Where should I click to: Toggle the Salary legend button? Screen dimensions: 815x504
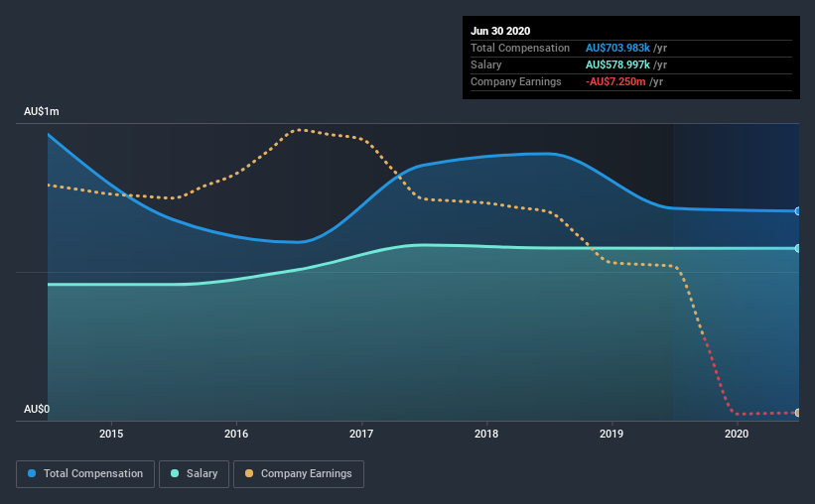click(194, 474)
